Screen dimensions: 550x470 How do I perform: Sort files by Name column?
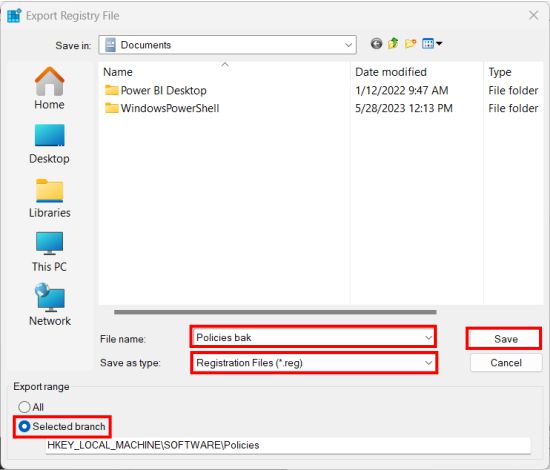coord(118,72)
